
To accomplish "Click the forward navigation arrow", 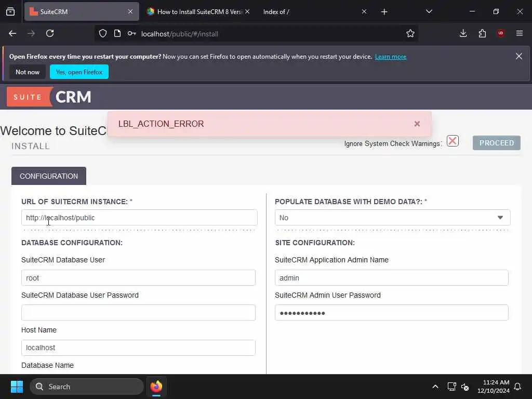I will pos(31,33).
